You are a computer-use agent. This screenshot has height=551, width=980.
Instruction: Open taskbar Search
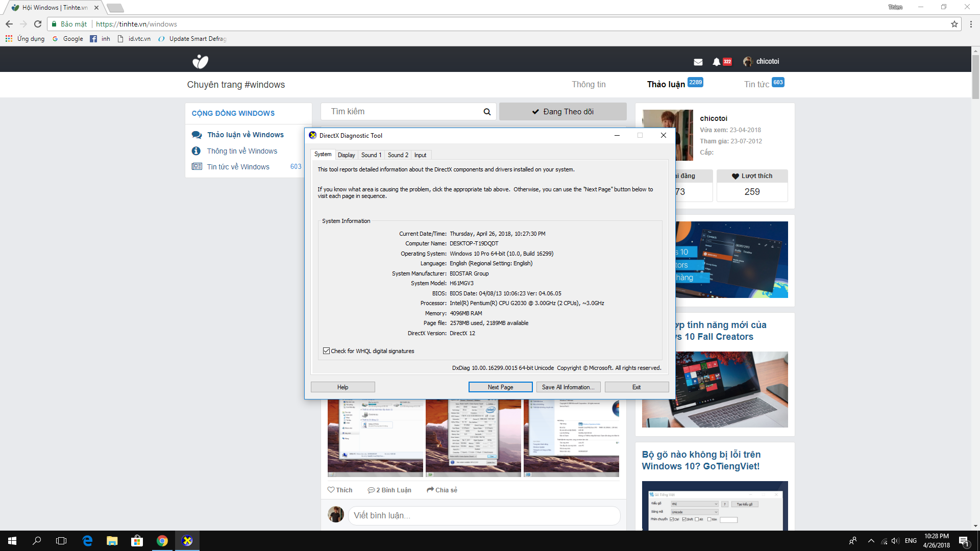click(x=37, y=541)
